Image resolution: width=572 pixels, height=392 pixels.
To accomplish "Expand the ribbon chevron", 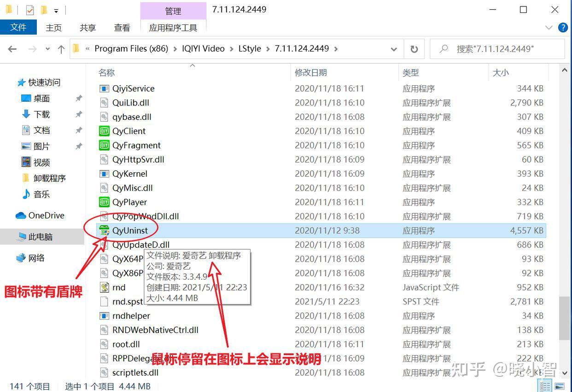I will coord(549,28).
